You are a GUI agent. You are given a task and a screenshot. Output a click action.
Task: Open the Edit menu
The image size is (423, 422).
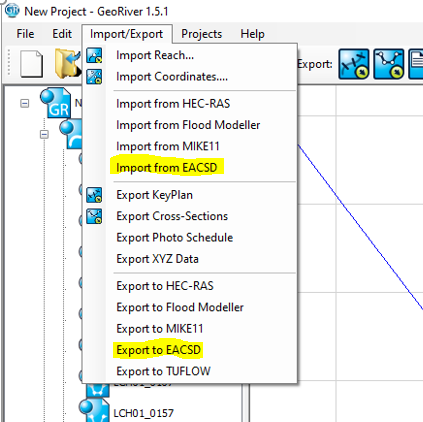tap(62, 34)
